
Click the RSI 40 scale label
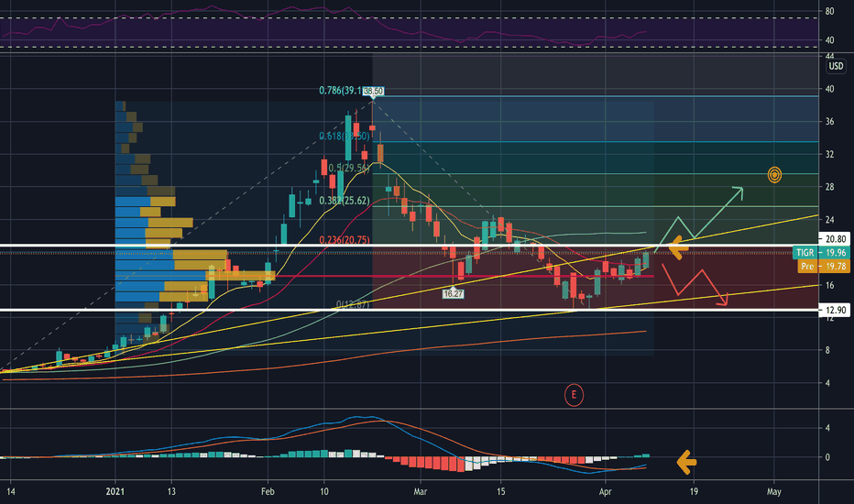pos(829,40)
